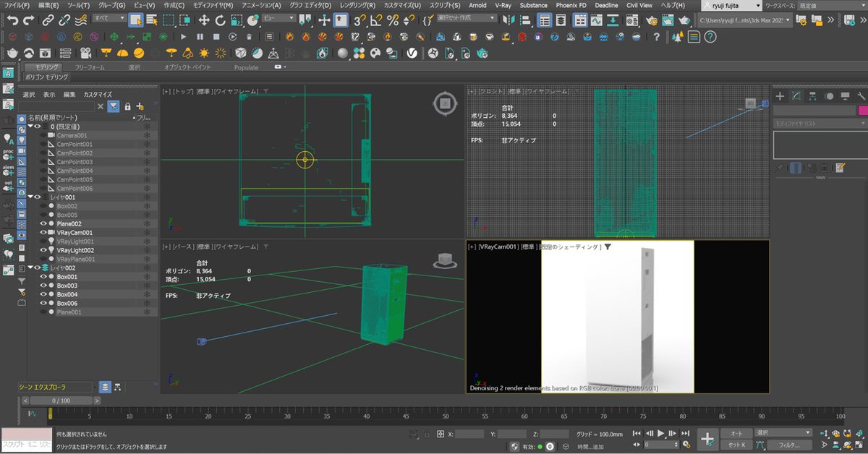The width and height of the screenshot is (868, 454).
Task: Toggle the scene explorer lock icon
Action: (x=127, y=106)
